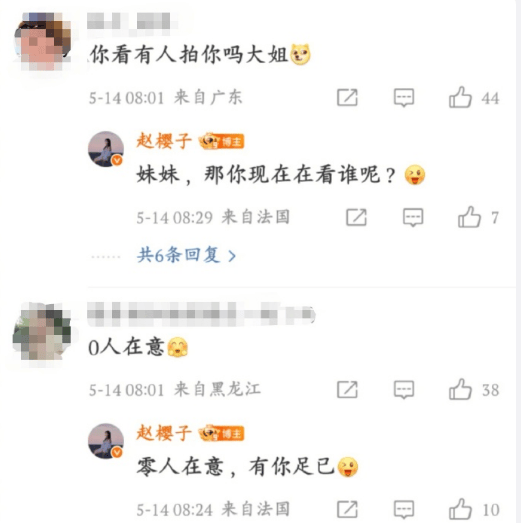Like the reply with 10 likes
The width and height of the screenshot is (521, 523).
point(460,509)
